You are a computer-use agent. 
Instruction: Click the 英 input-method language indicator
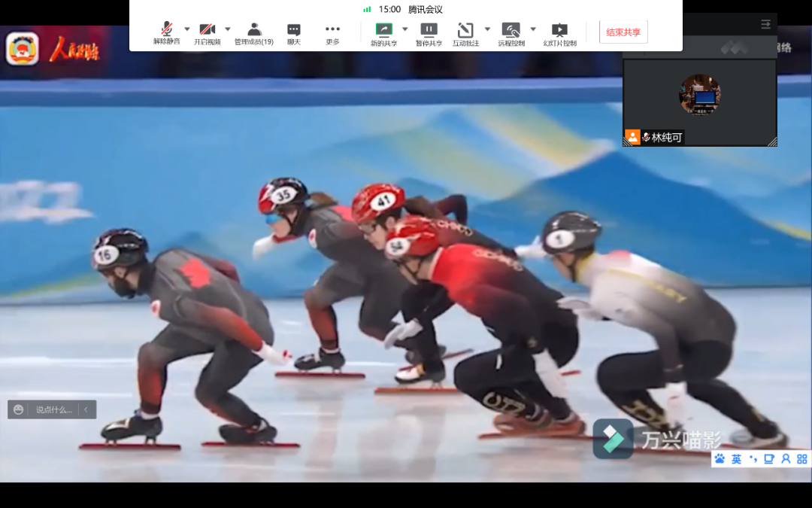point(736,458)
